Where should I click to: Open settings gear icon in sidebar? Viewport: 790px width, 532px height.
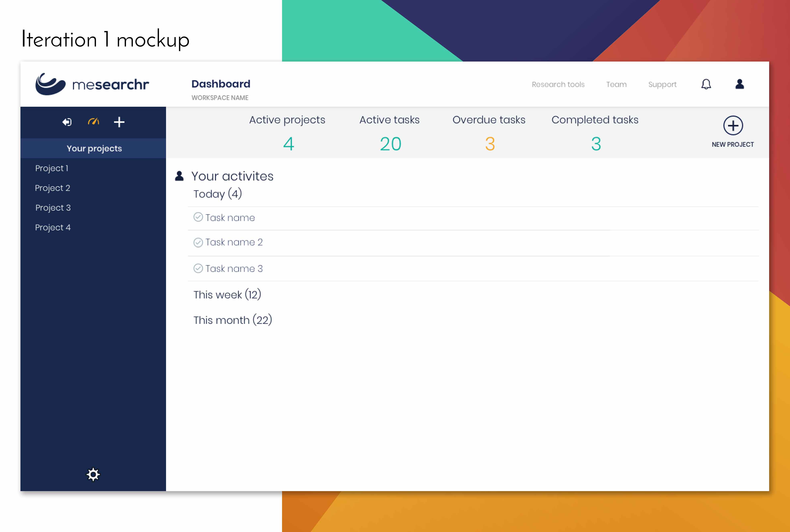[x=93, y=474]
